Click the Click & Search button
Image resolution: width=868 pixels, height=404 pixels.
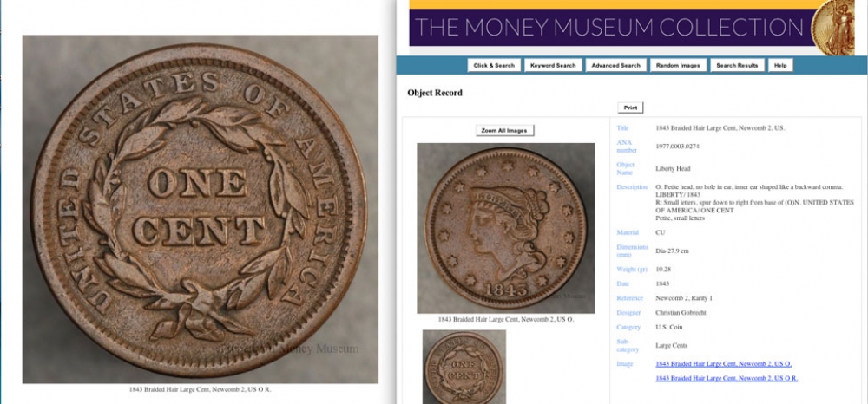[494, 65]
